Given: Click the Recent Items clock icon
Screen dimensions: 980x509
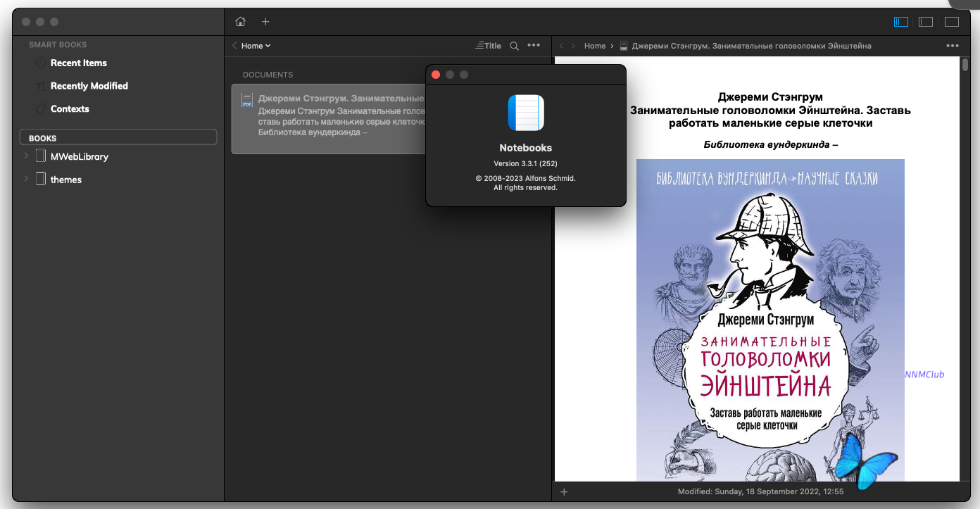Looking at the screenshot, I should (40, 63).
